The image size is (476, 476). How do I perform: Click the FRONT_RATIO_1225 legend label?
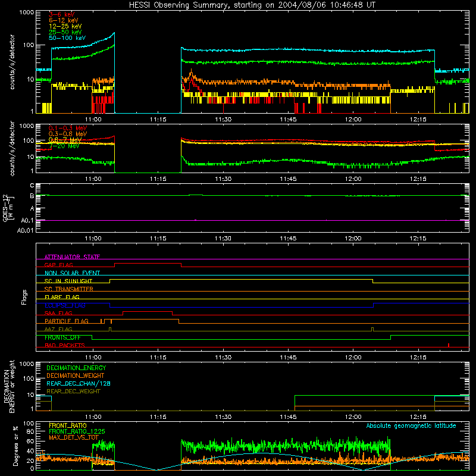77,431
